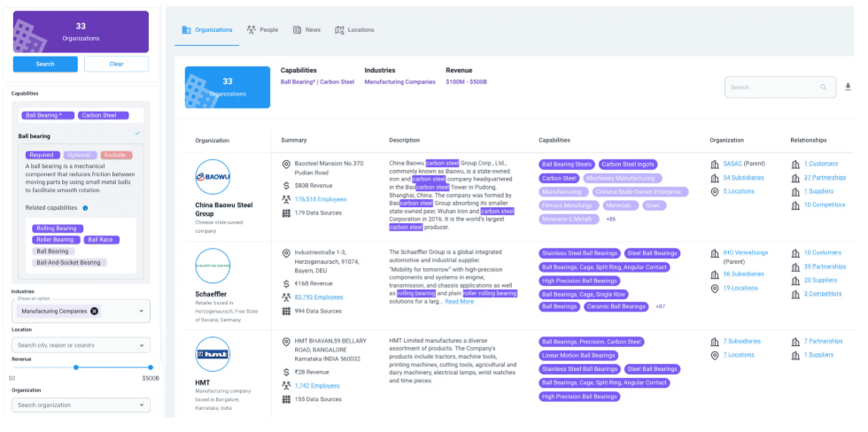Set Ball bearing capability to Optional

(x=81, y=155)
